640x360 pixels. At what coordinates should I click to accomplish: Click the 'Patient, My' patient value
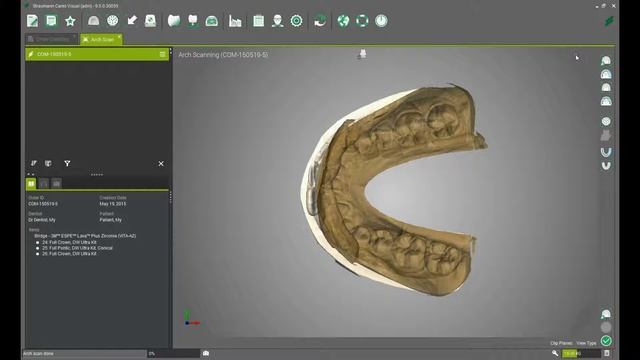tap(111, 220)
